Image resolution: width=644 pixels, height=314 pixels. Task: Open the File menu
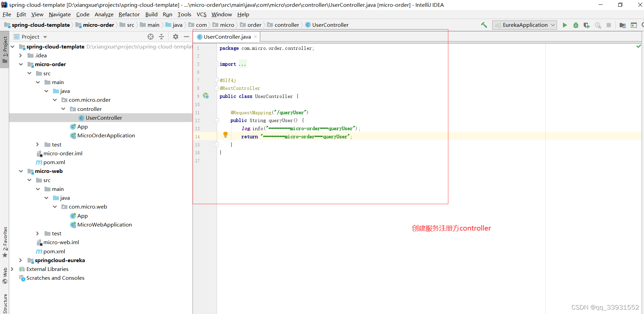pos(7,14)
